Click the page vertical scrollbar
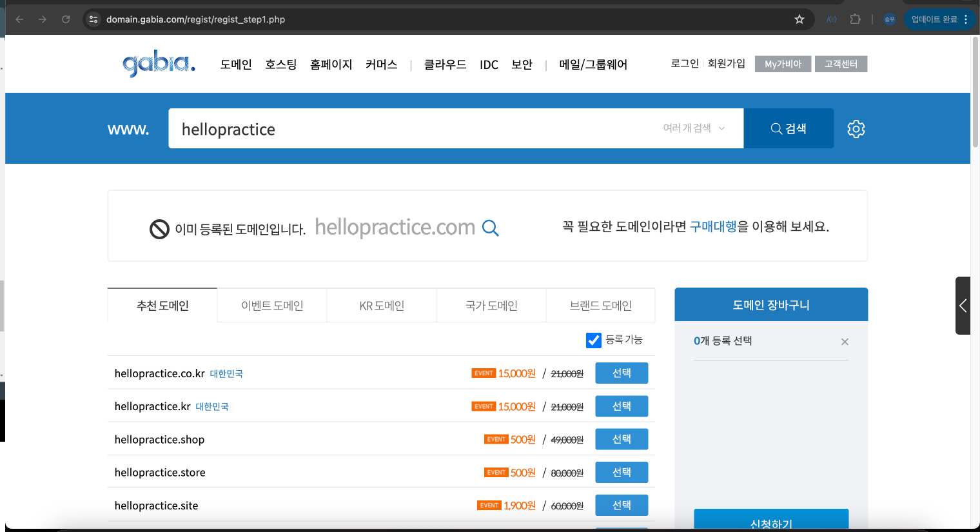980x532 pixels. pyautogui.click(x=975, y=92)
